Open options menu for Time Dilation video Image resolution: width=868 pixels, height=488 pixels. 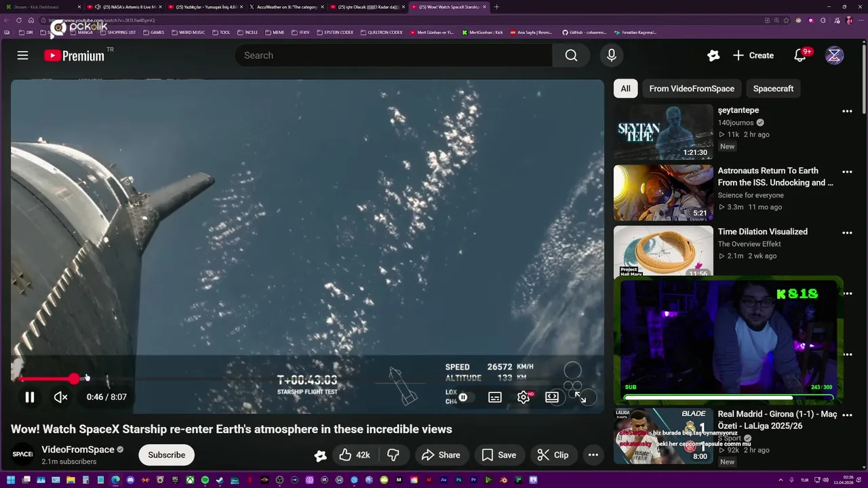pos(847,232)
